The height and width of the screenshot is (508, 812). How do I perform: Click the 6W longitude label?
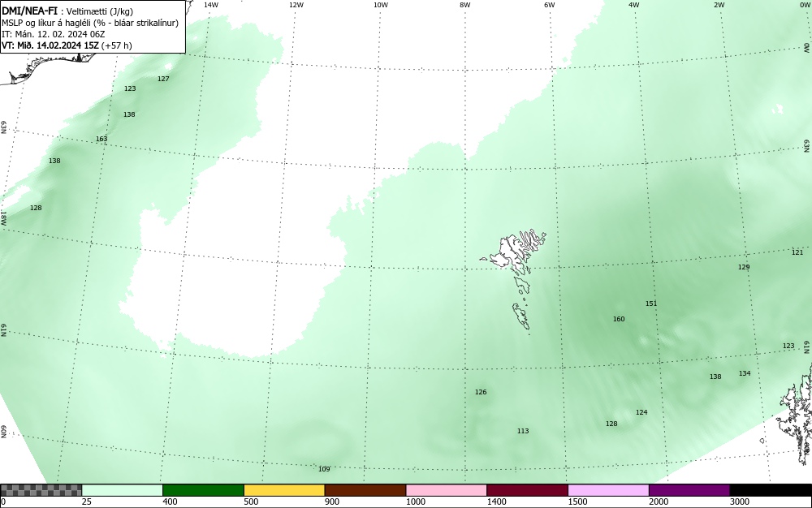coord(550,5)
